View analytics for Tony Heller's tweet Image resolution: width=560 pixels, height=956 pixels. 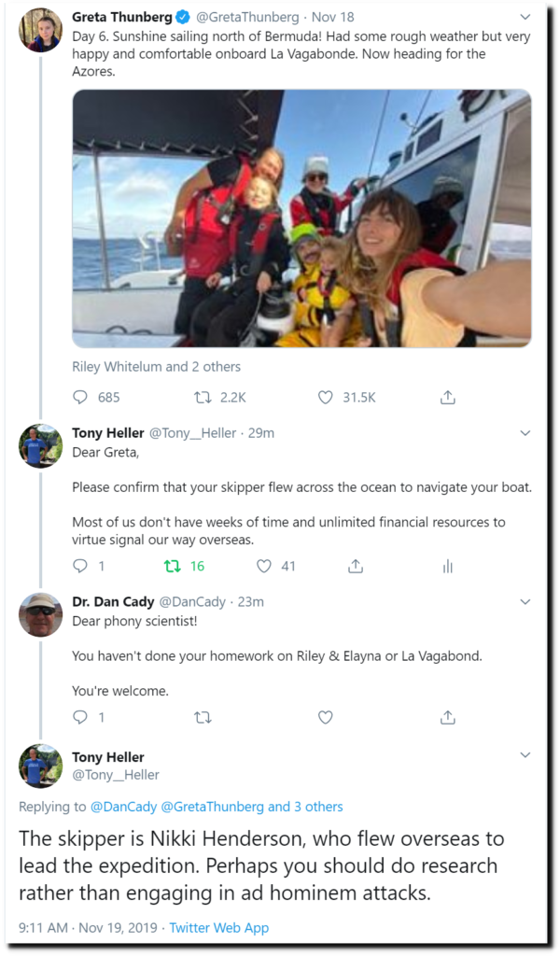[x=448, y=566]
